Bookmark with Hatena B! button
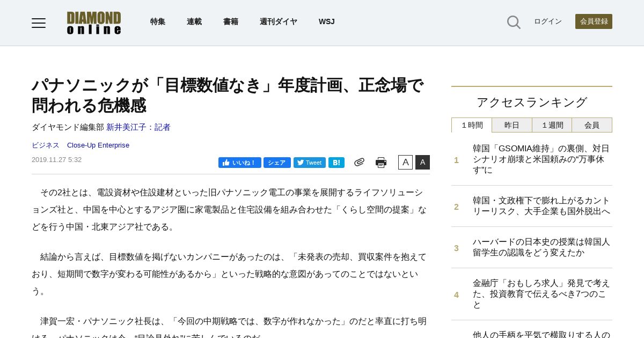 click(x=336, y=163)
